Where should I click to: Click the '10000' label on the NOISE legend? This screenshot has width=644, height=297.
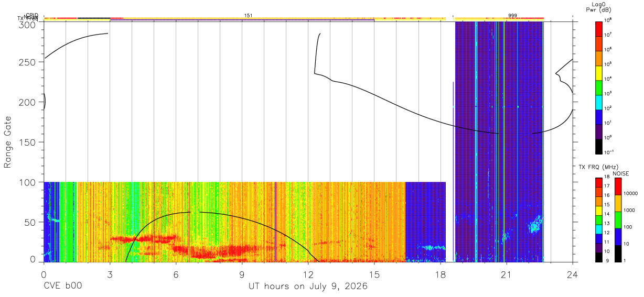pyautogui.click(x=630, y=193)
